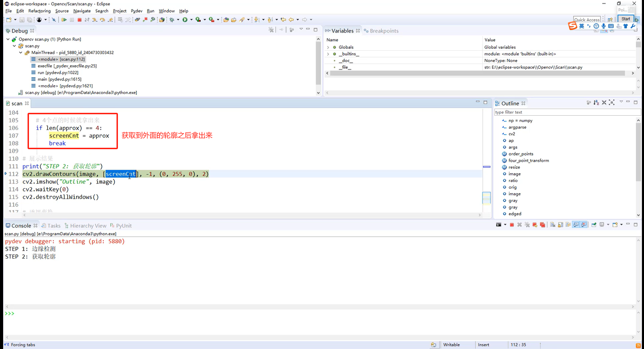
Task: Click the Sogou microphone voice input icon
Action: point(604,26)
